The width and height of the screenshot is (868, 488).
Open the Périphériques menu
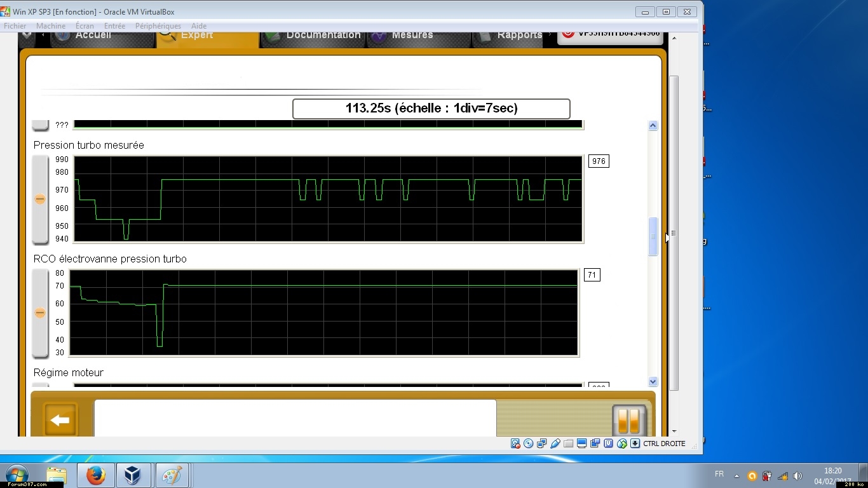[158, 26]
